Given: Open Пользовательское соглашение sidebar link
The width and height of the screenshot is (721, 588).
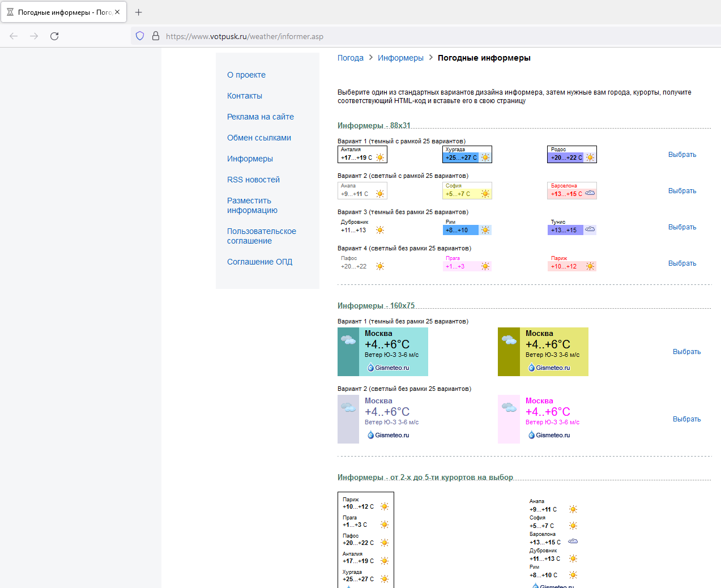Looking at the screenshot, I should pyautogui.click(x=262, y=236).
